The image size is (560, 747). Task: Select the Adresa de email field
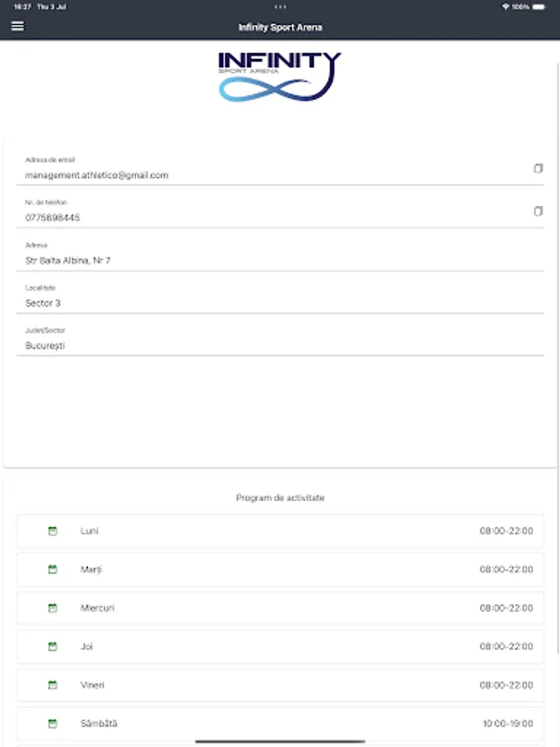coord(249,175)
